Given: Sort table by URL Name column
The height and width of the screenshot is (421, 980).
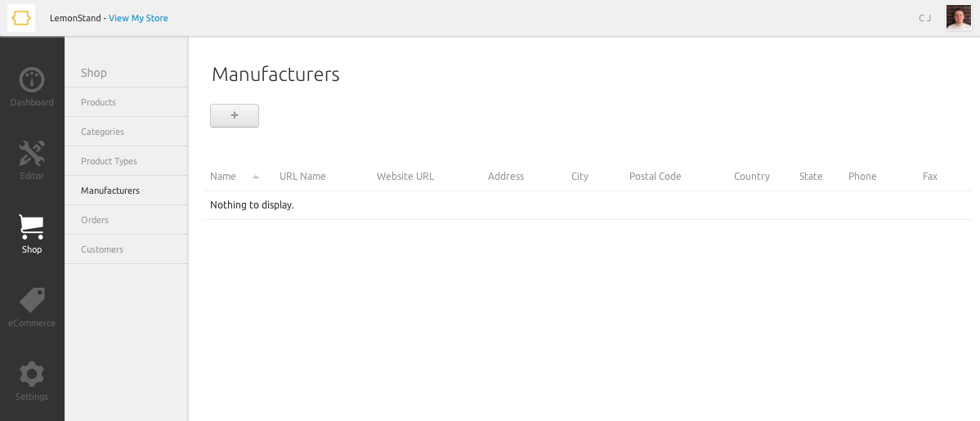Looking at the screenshot, I should (302, 177).
